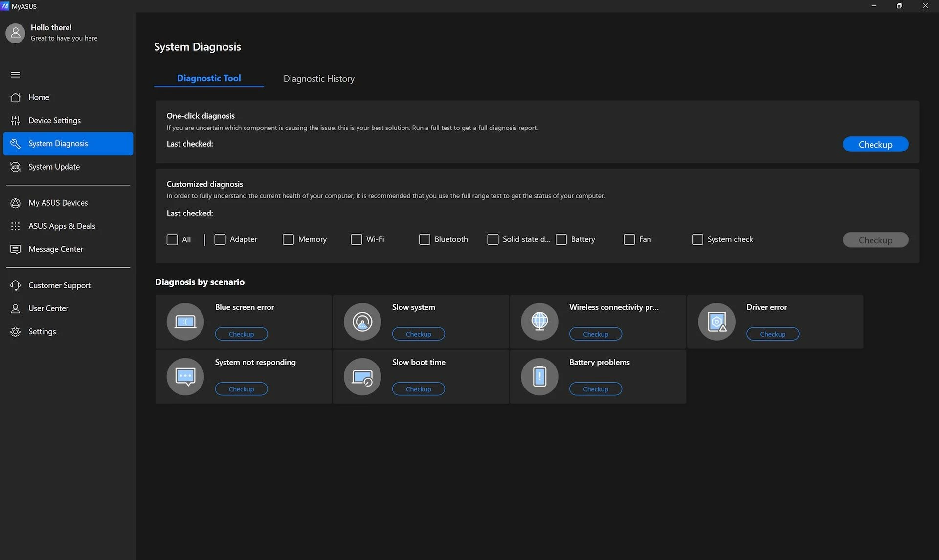The image size is (939, 560).
Task: Select the System check checkbox
Action: 697,239
